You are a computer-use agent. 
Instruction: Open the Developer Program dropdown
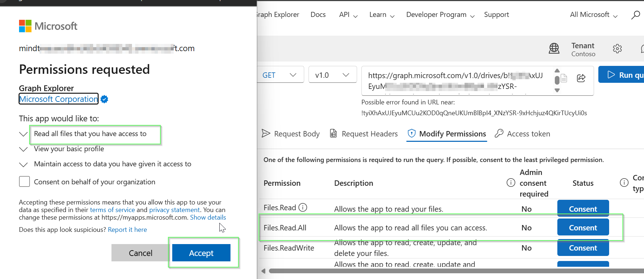[440, 15]
